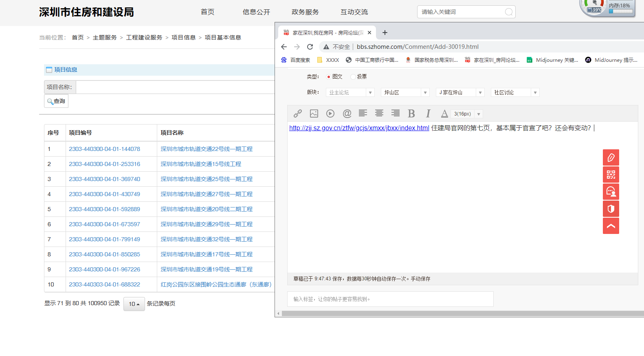Open the 坪山区 district dropdown

[x=405, y=93]
